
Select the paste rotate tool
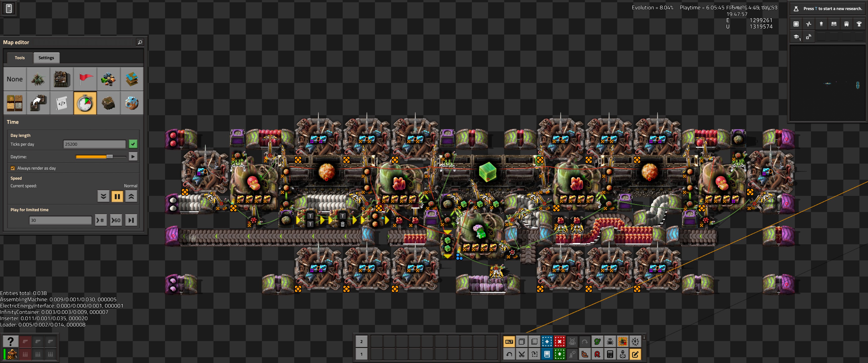tap(534, 354)
